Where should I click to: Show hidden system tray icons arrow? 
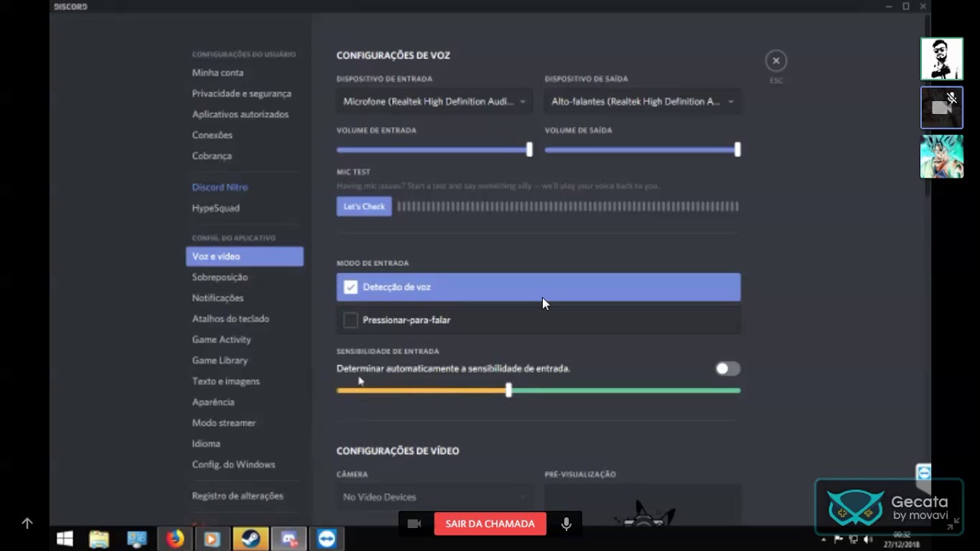click(x=824, y=540)
